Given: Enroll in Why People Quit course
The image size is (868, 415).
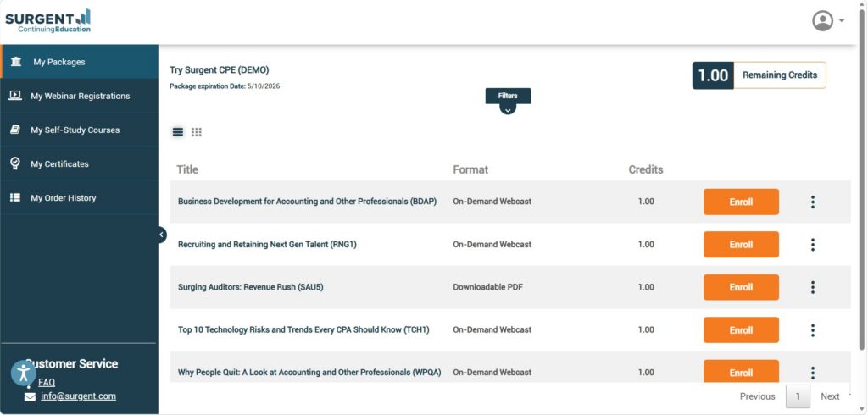Looking at the screenshot, I should 741,372.
